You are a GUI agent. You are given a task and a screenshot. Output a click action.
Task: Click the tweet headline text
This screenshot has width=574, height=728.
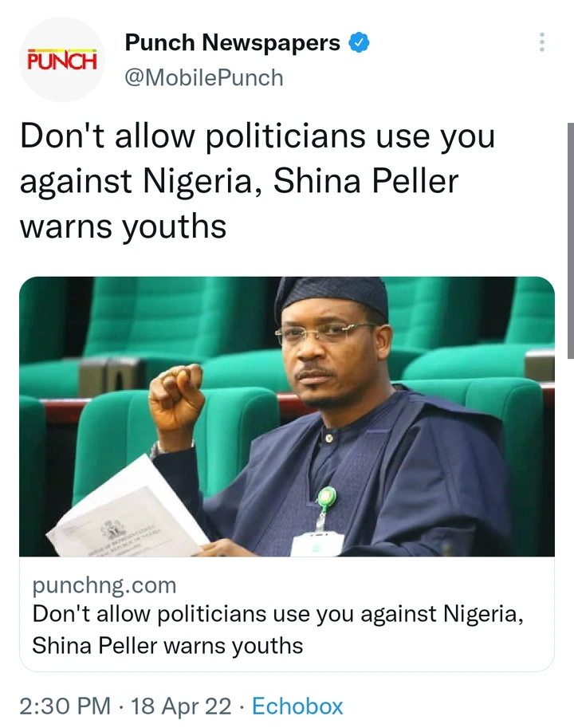[258, 182]
